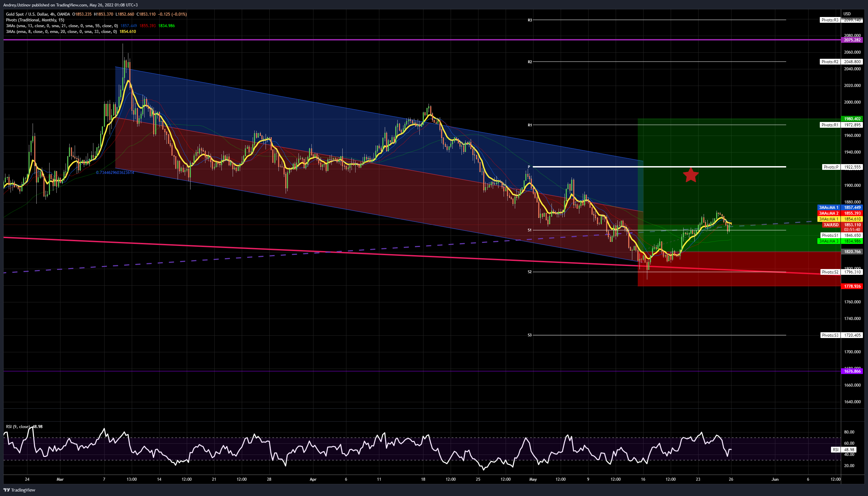
Task: Click the purple 1676.866 price label
Action: click(x=853, y=371)
